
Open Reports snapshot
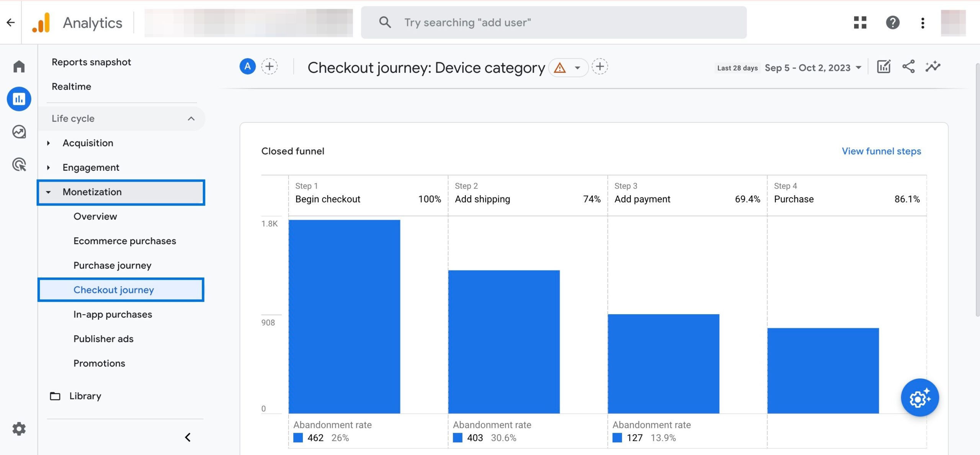point(91,62)
